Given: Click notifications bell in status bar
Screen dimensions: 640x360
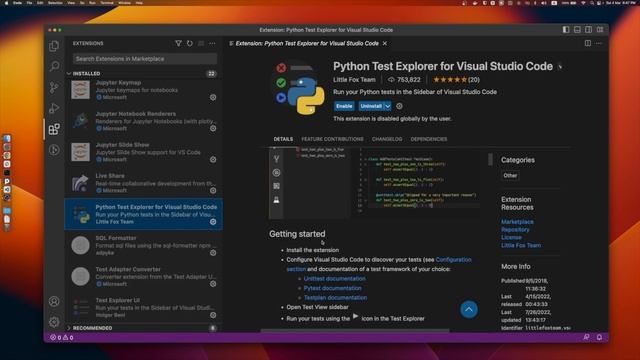Looking at the screenshot, I should click(599, 337).
